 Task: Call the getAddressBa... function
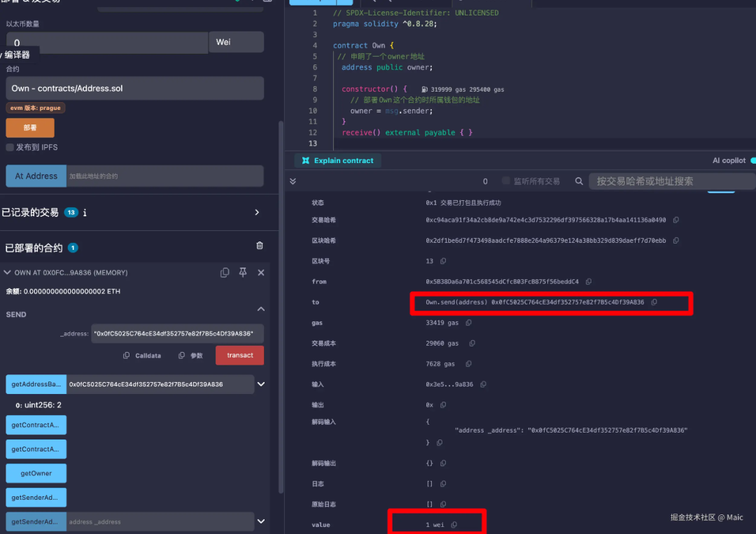[x=36, y=384]
